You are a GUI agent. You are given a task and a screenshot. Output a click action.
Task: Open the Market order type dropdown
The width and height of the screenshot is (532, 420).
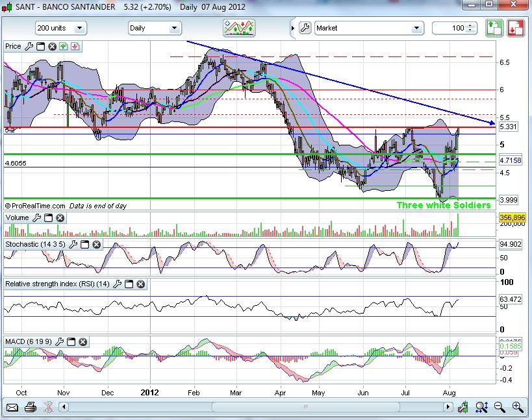point(369,28)
